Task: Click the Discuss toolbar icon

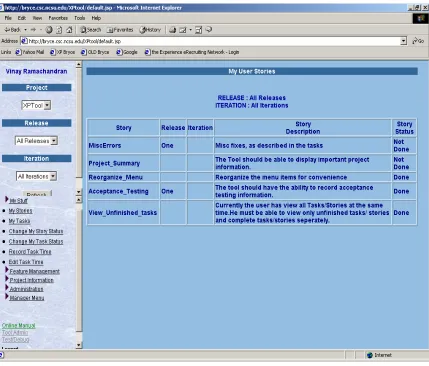Action: tap(209, 30)
